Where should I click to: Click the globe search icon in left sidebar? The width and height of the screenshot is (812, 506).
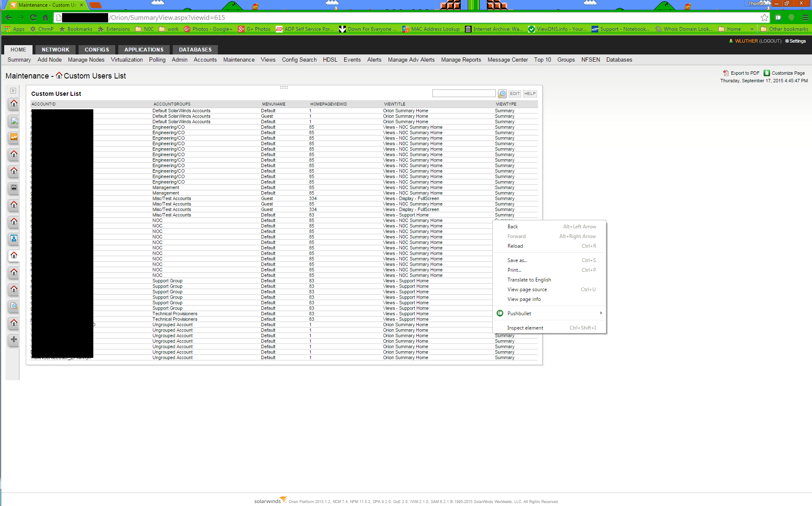(14, 306)
